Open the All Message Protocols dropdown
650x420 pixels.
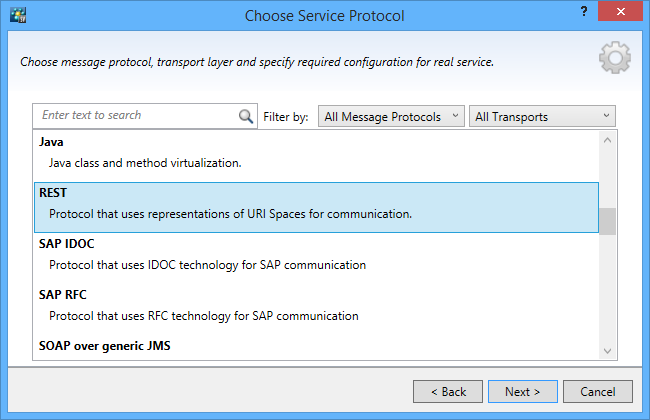tap(391, 117)
